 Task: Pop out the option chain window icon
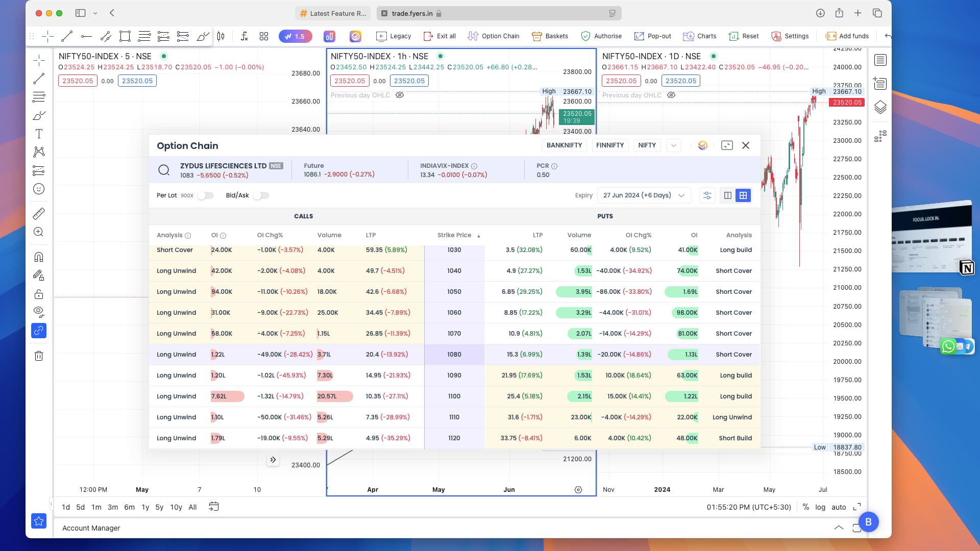pyautogui.click(x=727, y=145)
